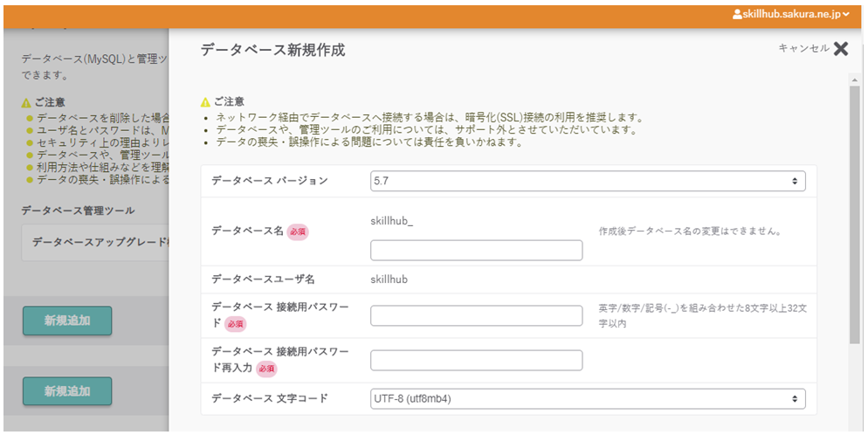868x435 pixels.
Task: Click the SSL接続 recommendation notice line
Action: click(430, 118)
